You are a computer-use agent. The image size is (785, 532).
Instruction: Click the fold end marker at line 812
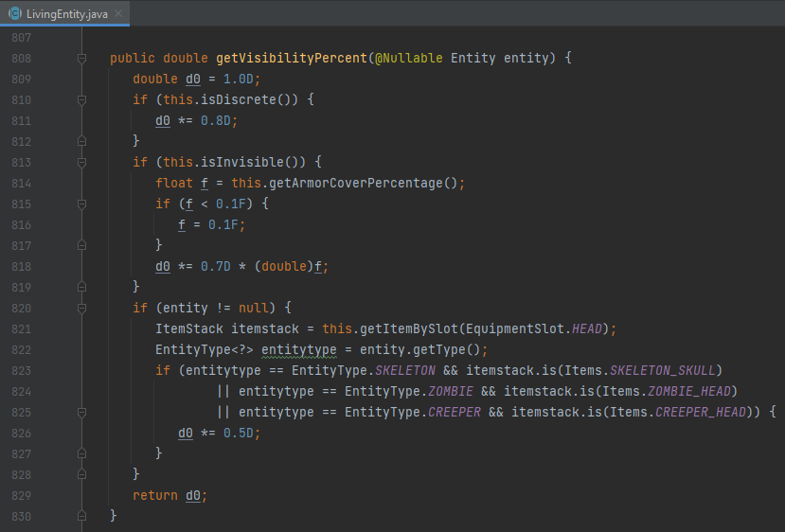[x=81, y=141]
